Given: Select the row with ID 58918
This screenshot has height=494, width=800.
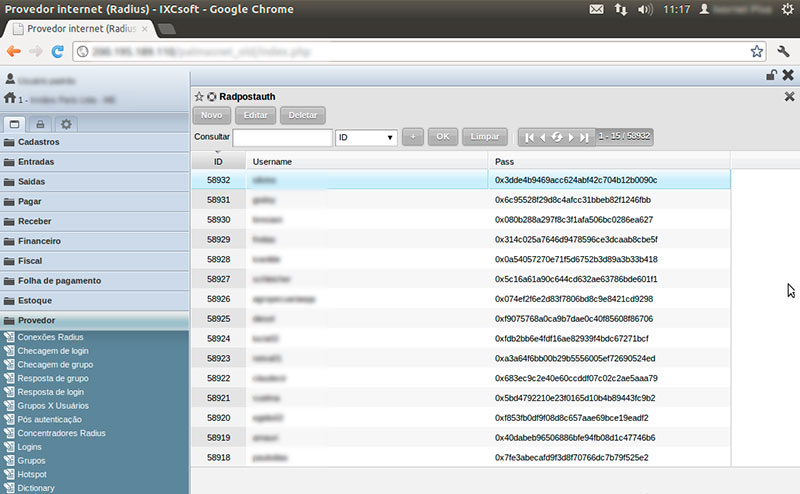Looking at the screenshot, I should [461, 458].
